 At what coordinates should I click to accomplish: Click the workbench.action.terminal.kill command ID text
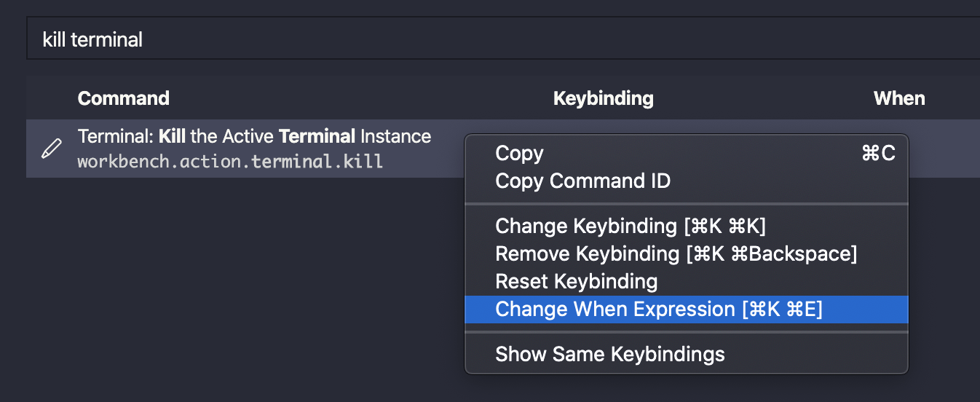tap(230, 161)
